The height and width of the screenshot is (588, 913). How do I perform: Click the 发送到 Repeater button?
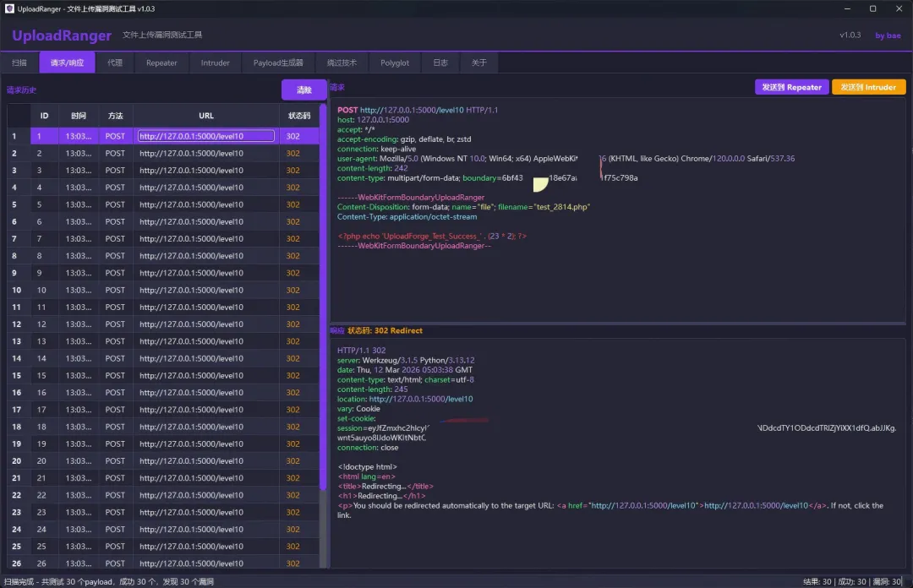[792, 87]
